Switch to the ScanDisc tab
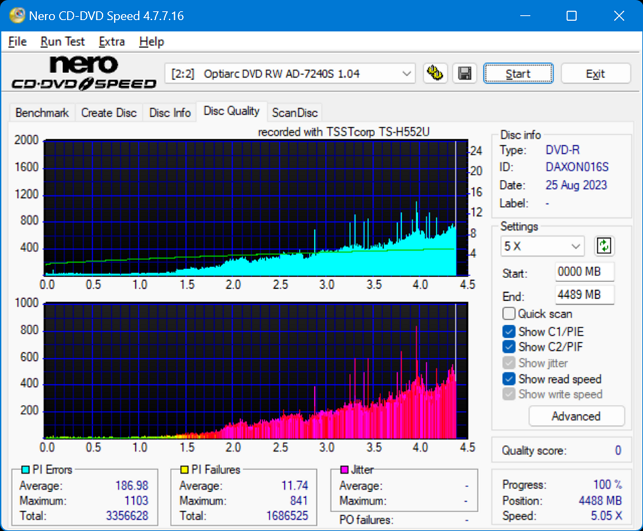Image resolution: width=643 pixels, height=531 pixels. (x=295, y=112)
